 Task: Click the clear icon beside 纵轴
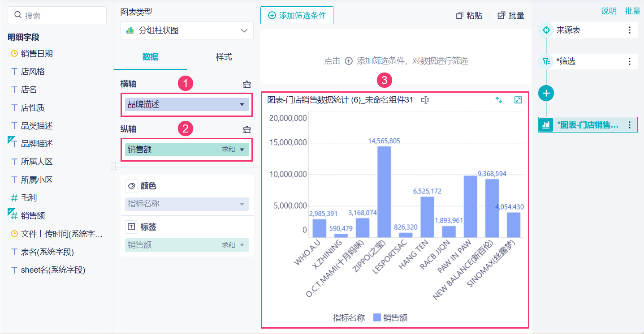click(x=246, y=129)
